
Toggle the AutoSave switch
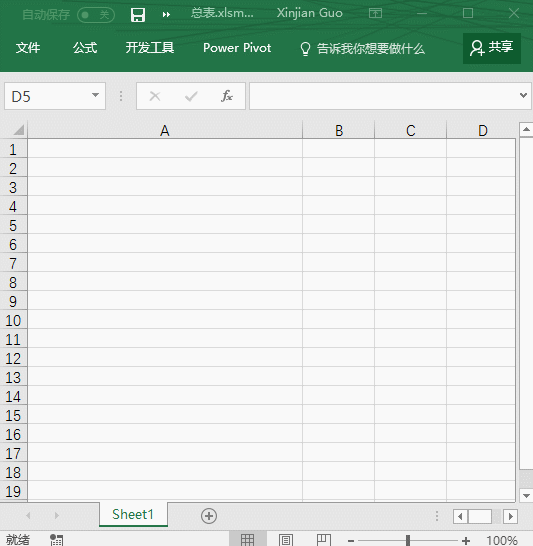point(96,15)
